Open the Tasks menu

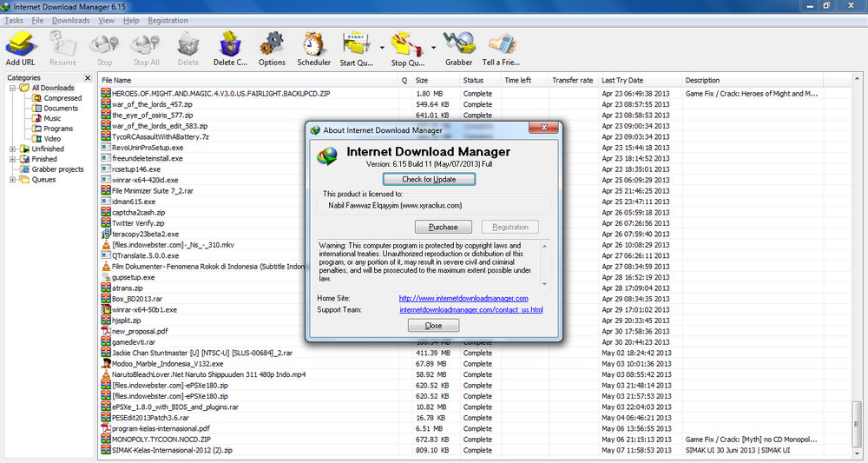coord(14,21)
